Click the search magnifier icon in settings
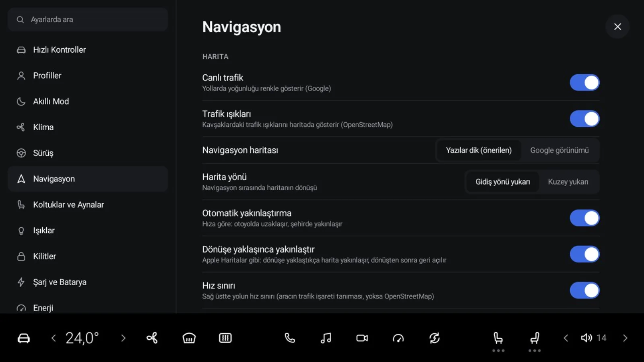Image resolution: width=644 pixels, height=362 pixels. coord(20,19)
